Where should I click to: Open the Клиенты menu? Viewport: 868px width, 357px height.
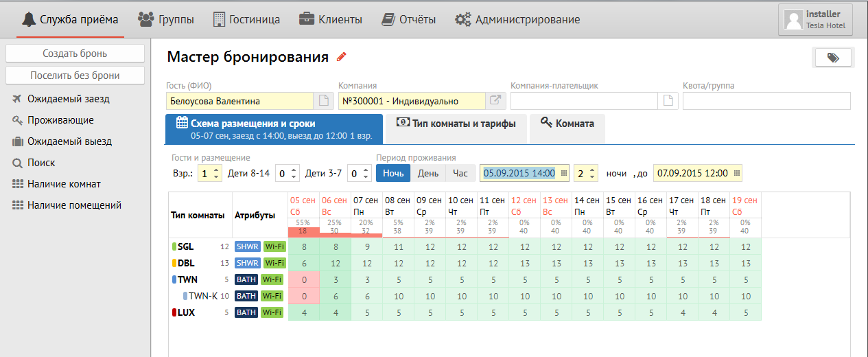tap(331, 19)
